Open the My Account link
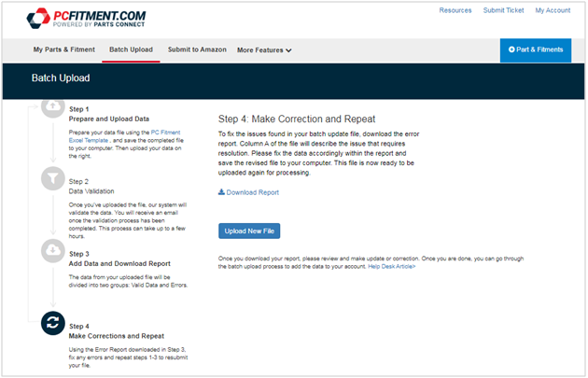 pos(553,10)
